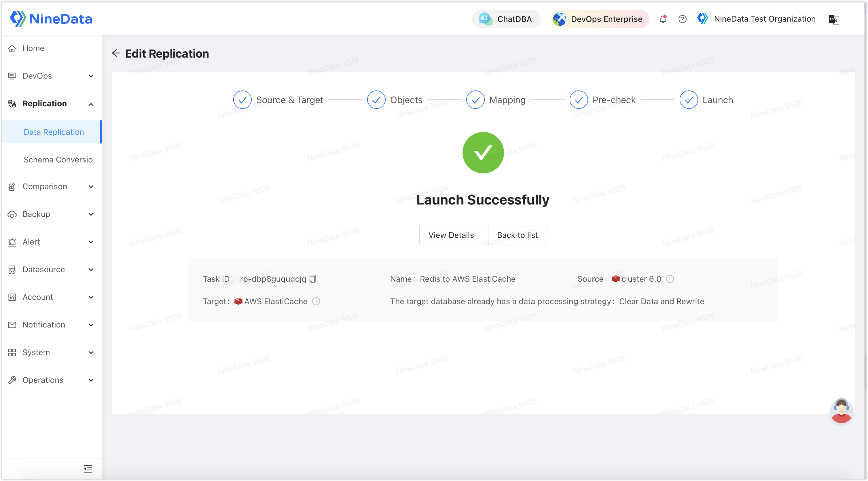Click the View Details button
The height and width of the screenshot is (481, 868).
pyautogui.click(x=451, y=235)
